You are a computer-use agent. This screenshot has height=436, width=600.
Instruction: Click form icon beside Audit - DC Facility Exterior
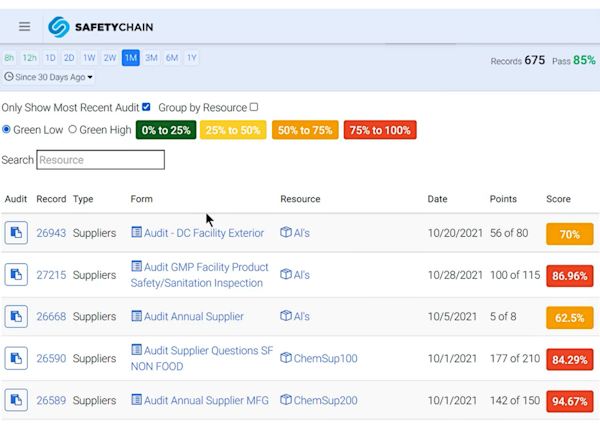click(136, 232)
